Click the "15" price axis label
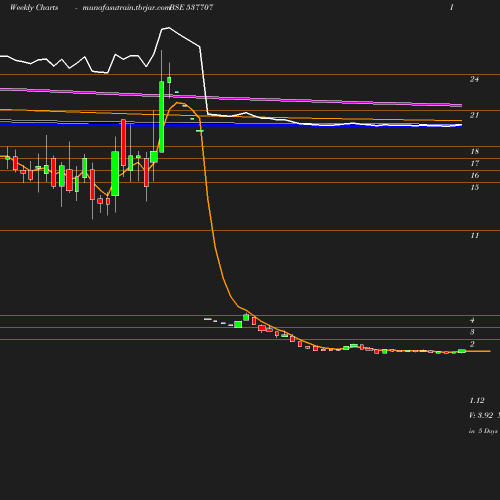The height and width of the screenshot is (500, 500). click(475, 187)
